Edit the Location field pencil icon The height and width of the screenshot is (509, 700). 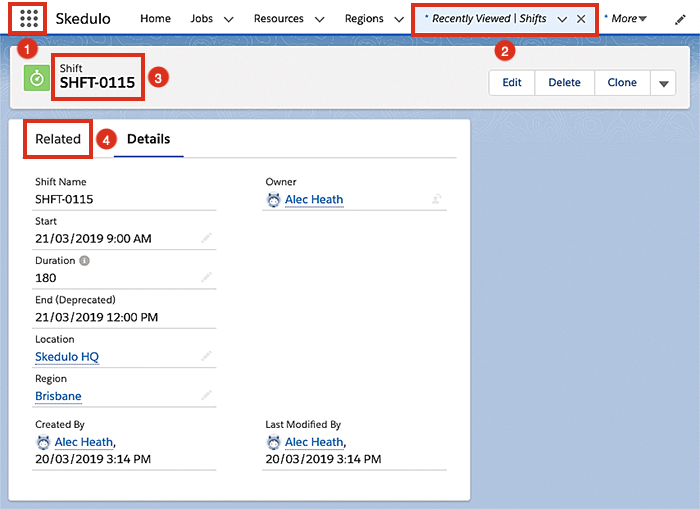coord(206,356)
